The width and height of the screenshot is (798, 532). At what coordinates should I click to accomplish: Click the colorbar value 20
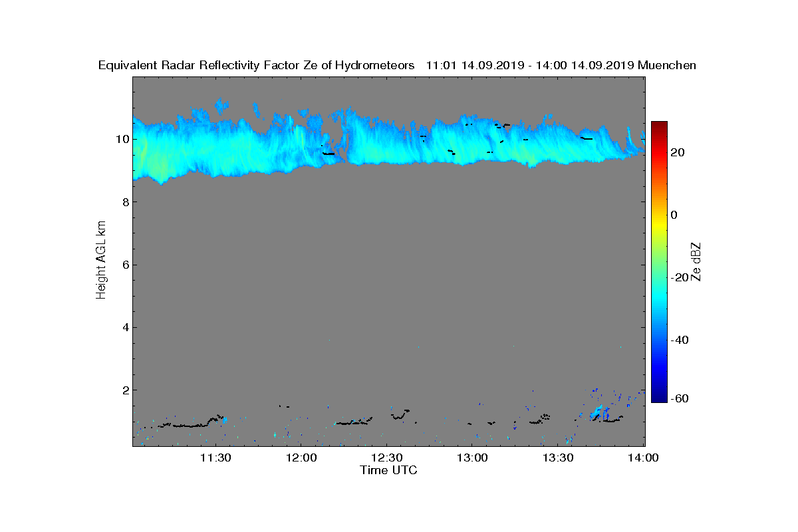tap(678, 152)
